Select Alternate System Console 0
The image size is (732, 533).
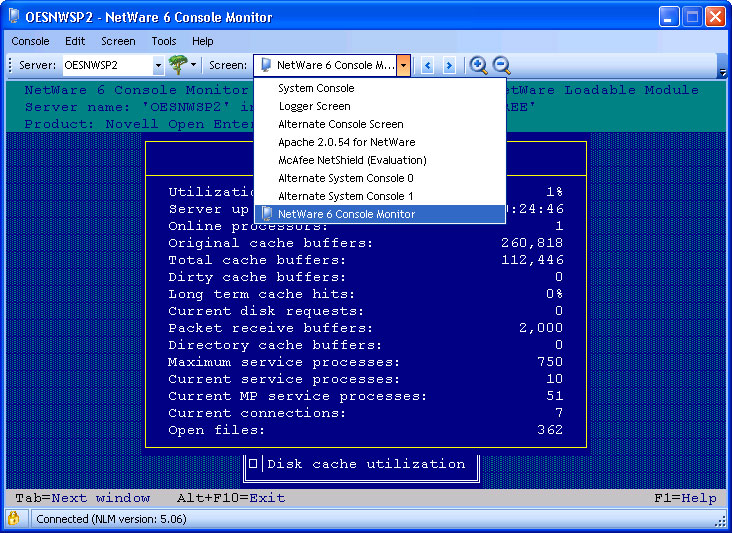[x=380, y=178]
